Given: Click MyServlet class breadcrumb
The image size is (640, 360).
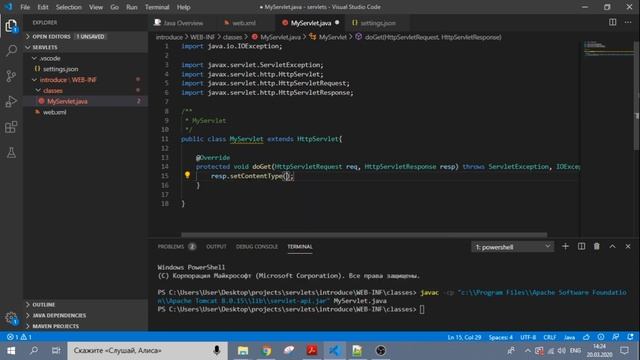Looking at the screenshot, I should [328, 37].
